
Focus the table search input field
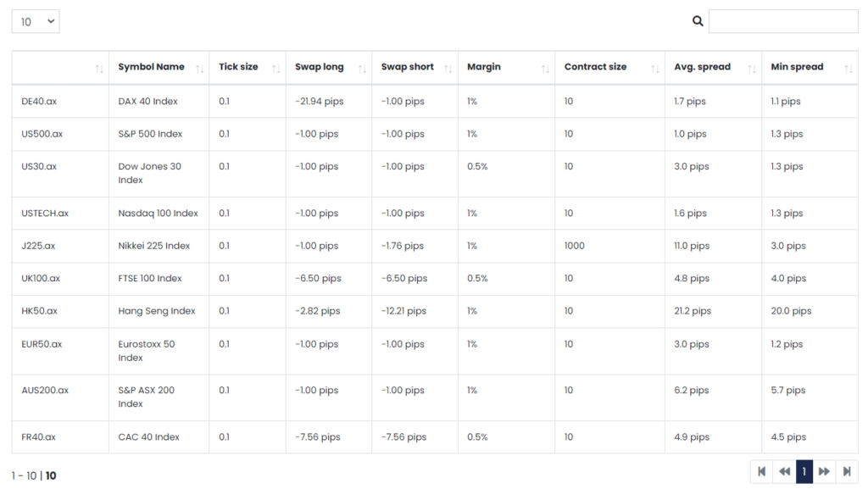tap(783, 21)
